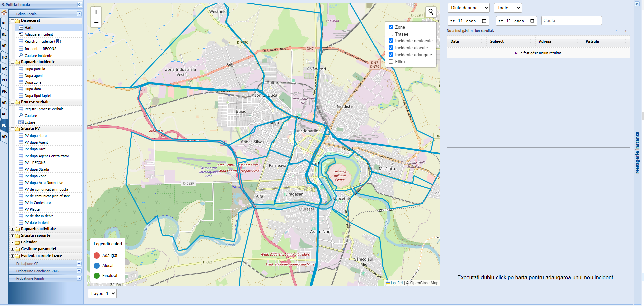Screen dimensions: 644x306
Task: Open the Layout 1 dropdown
Action: point(102,293)
